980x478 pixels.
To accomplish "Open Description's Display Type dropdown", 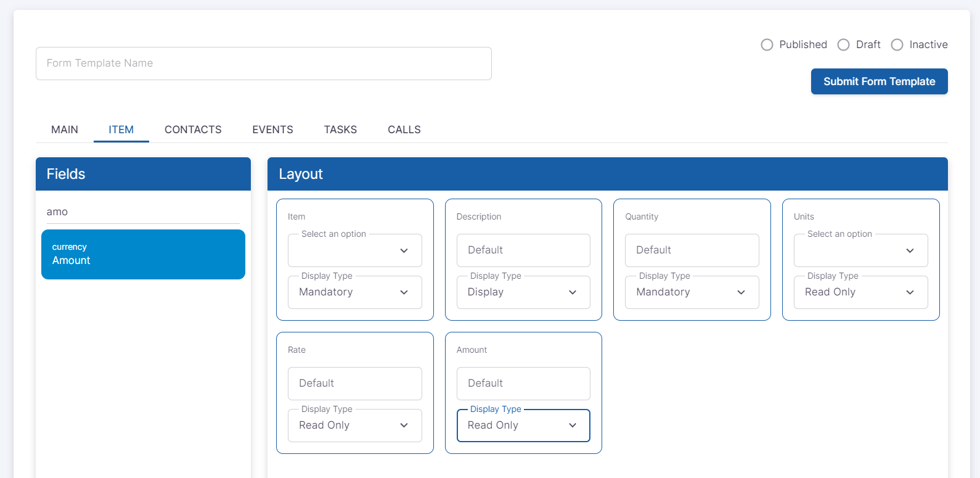I will pyautogui.click(x=523, y=292).
